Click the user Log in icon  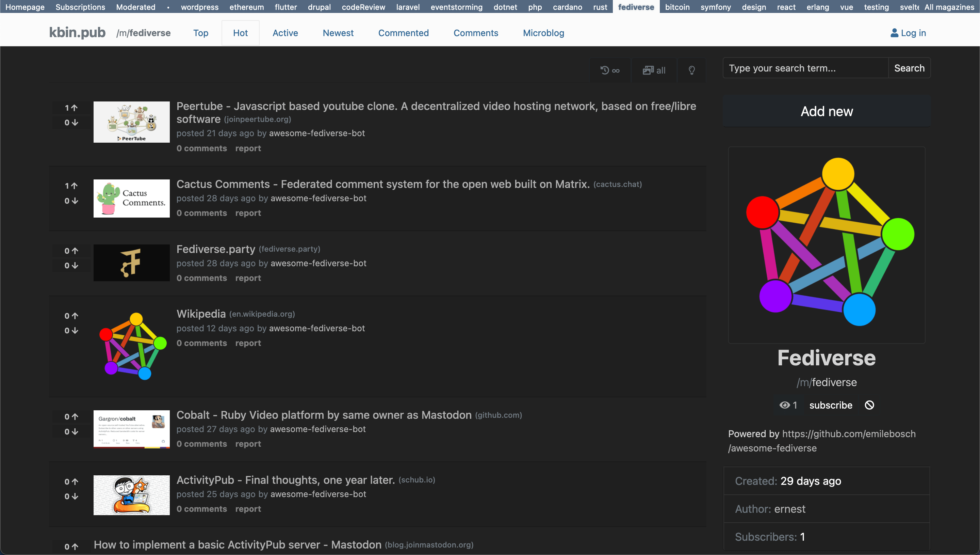pos(894,33)
